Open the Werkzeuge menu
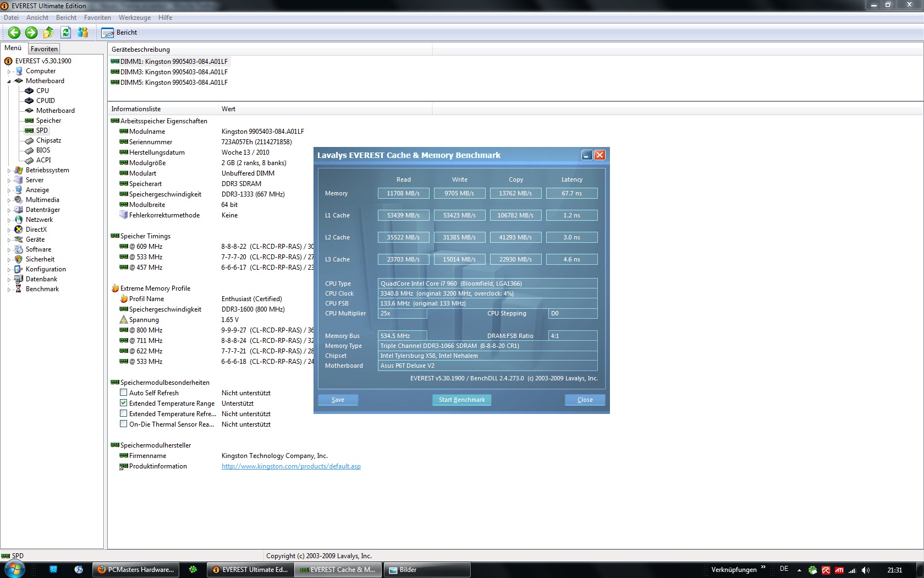Image resolution: width=924 pixels, height=578 pixels. [x=134, y=18]
